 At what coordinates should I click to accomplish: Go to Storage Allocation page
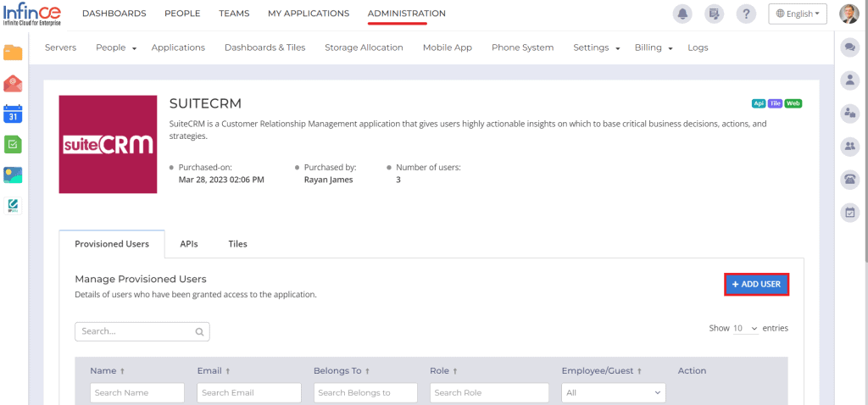[364, 47]
